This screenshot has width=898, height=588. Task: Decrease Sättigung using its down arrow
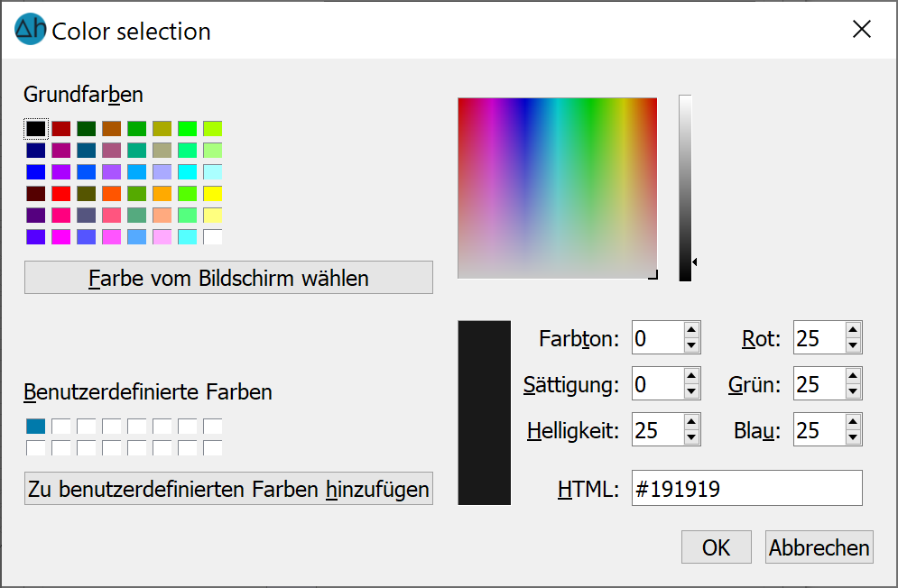[x=691, y=391]
